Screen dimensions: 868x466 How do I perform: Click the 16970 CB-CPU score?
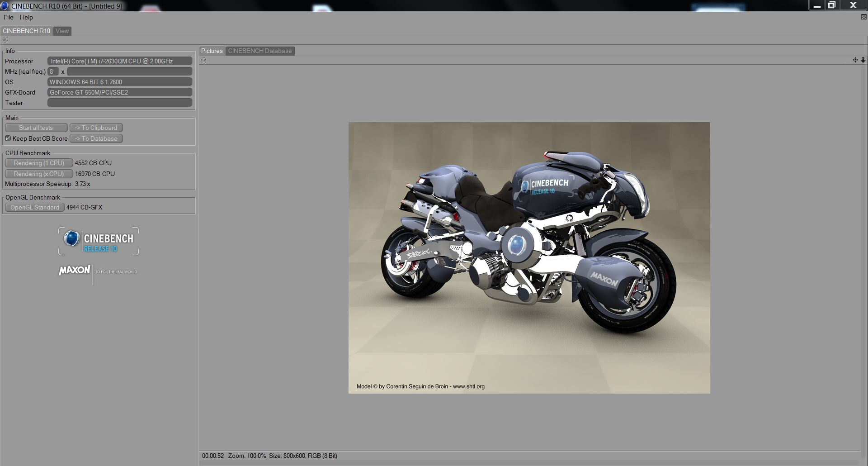95,174
